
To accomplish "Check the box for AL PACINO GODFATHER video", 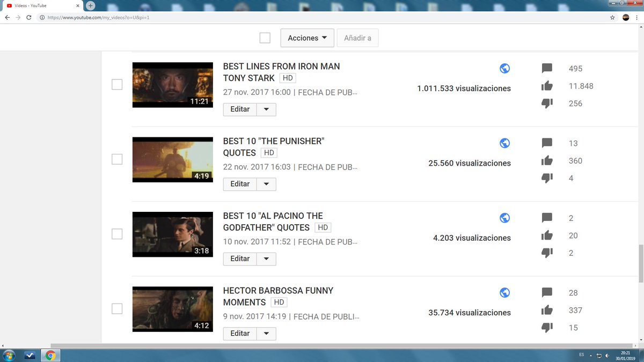I will (x=117, y=234).
